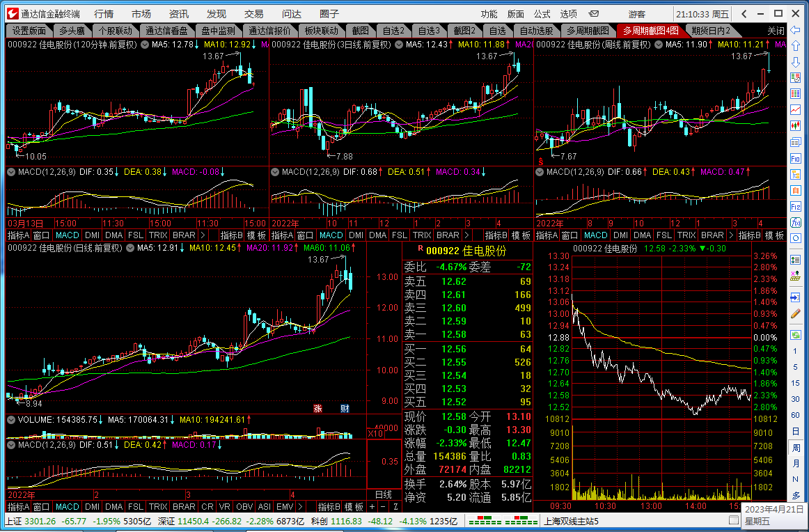The width and height of the screenshot is (809, 532).
Task: Switch to daily (日) period in sidebar
Action: tap(795, 431)
